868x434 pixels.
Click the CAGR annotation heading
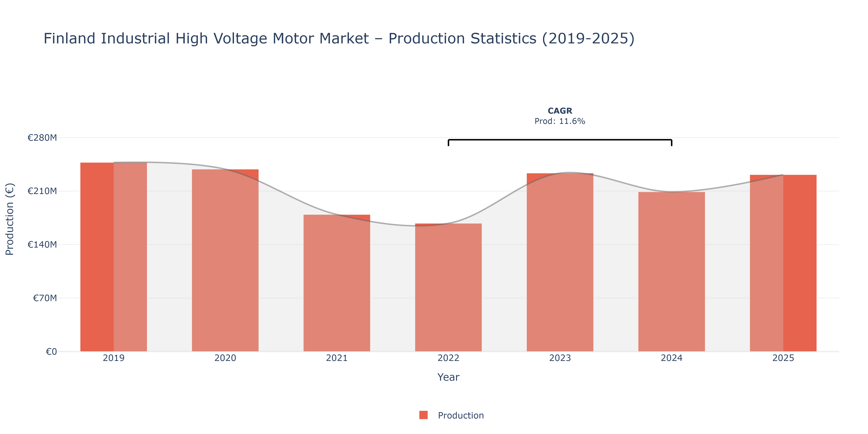coord(560,110)
